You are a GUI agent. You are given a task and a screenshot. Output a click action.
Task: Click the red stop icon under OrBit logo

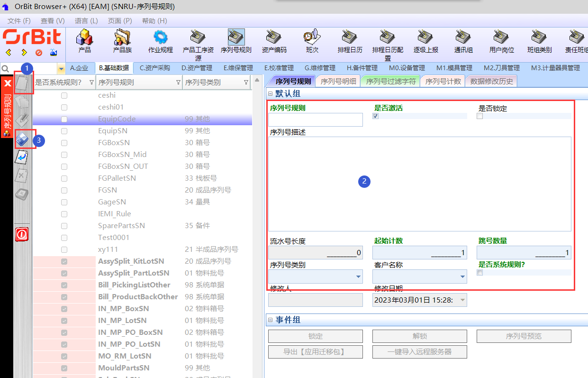(39, 52)
